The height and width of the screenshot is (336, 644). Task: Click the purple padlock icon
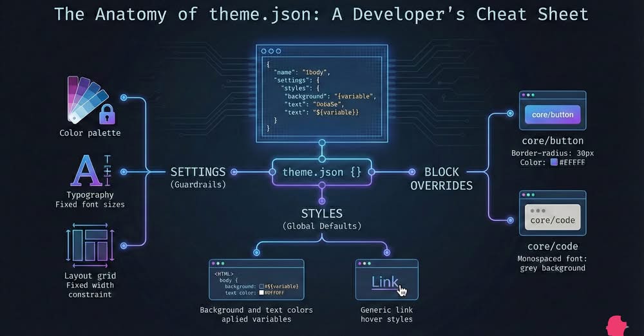(x=107, y=114)
